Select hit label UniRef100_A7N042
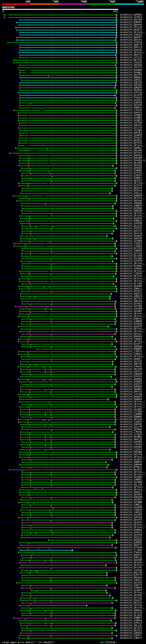146x644 pixels. click(x=131, y=367)
